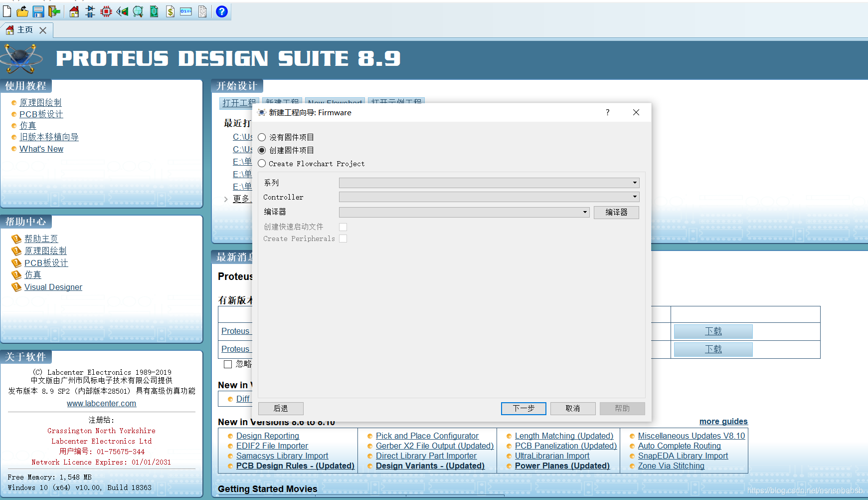The height and width of the screenshot is (500, 868).
Task: Open PCB Design Rules - (Updated) link
Action: point(295,466)
